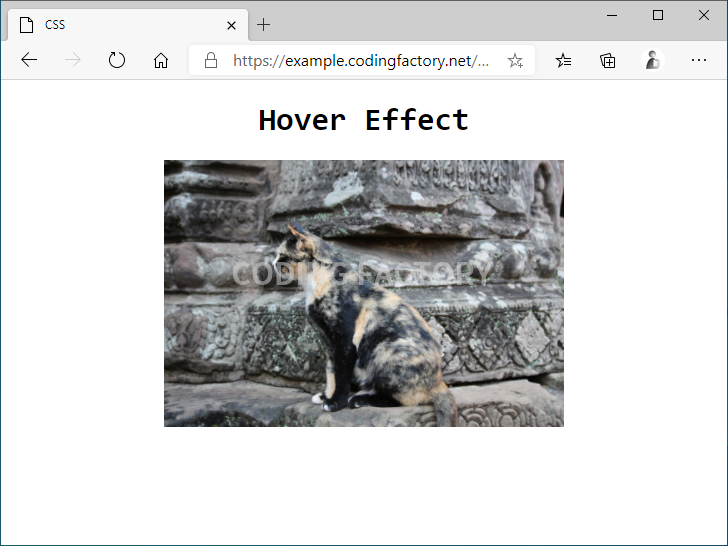Add this page to favorites with star
Image resolution: width=728 pixels, height=546 pixels.
pos(515,61)
